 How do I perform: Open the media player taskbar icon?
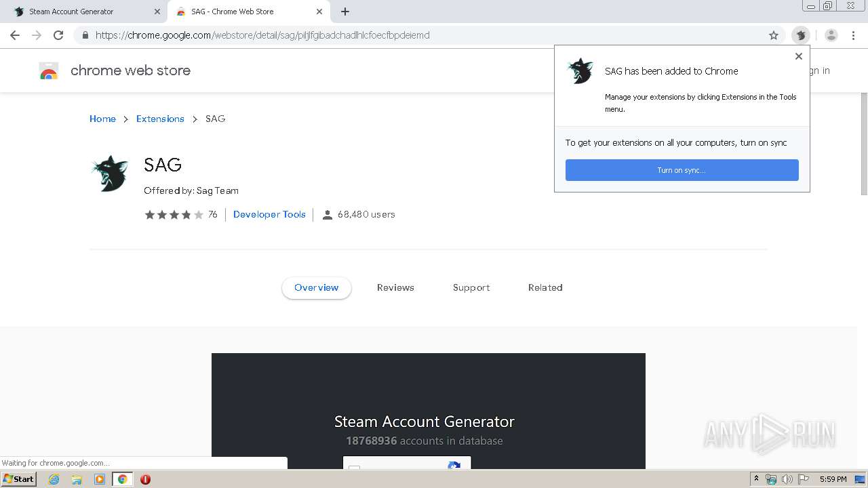point(100,479)
